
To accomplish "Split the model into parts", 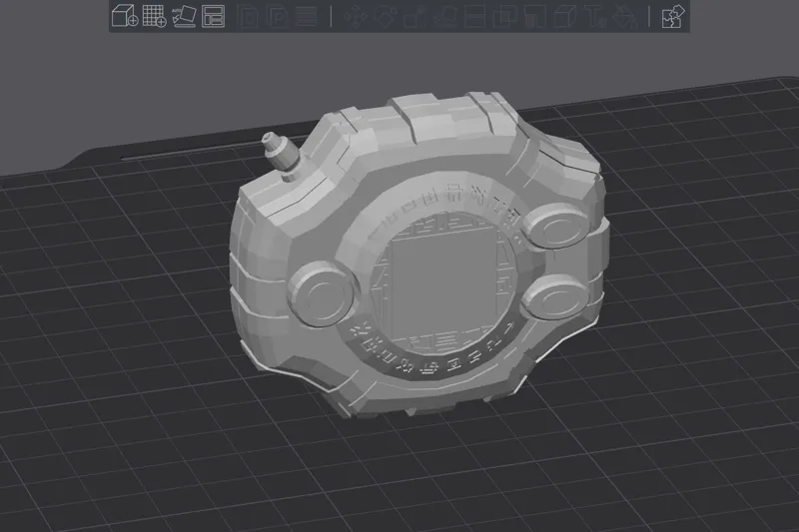I will click(x=278, y=16).
